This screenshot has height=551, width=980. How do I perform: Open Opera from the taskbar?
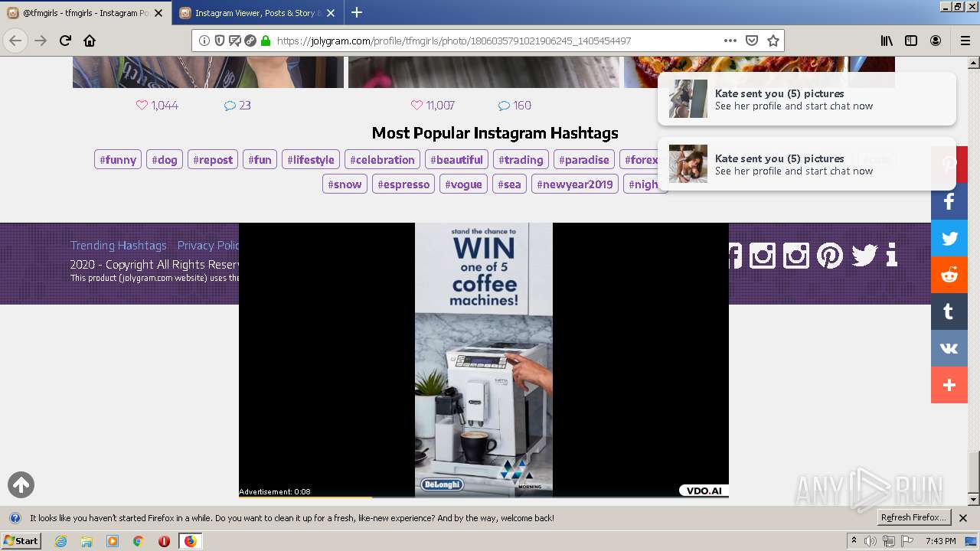tap(164, 541)
